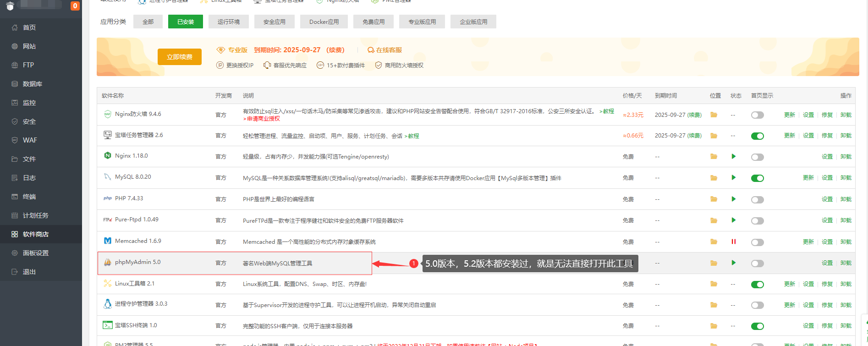Enable homepage display for Pure-Ftpd

point(758,221)
